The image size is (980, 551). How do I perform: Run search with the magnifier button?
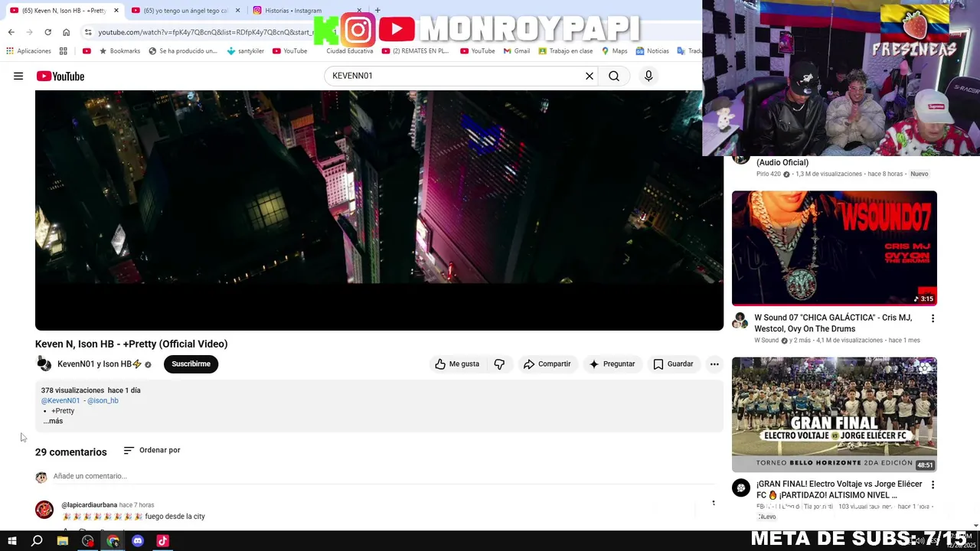pos(614,76)
